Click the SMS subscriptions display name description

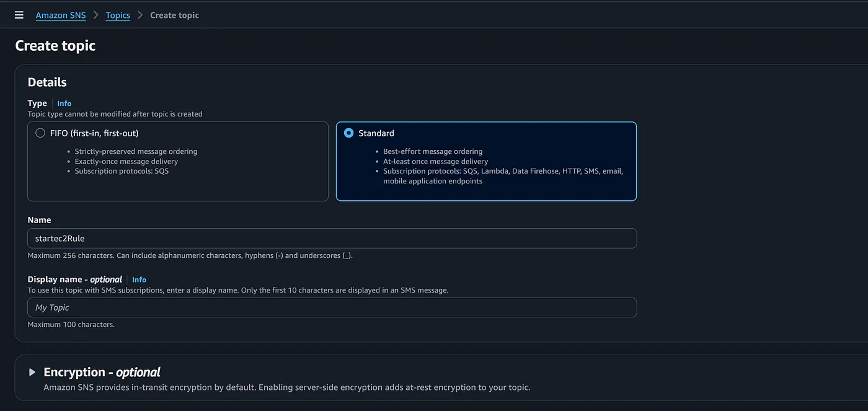pyautogui.click(x=238, y=290)
